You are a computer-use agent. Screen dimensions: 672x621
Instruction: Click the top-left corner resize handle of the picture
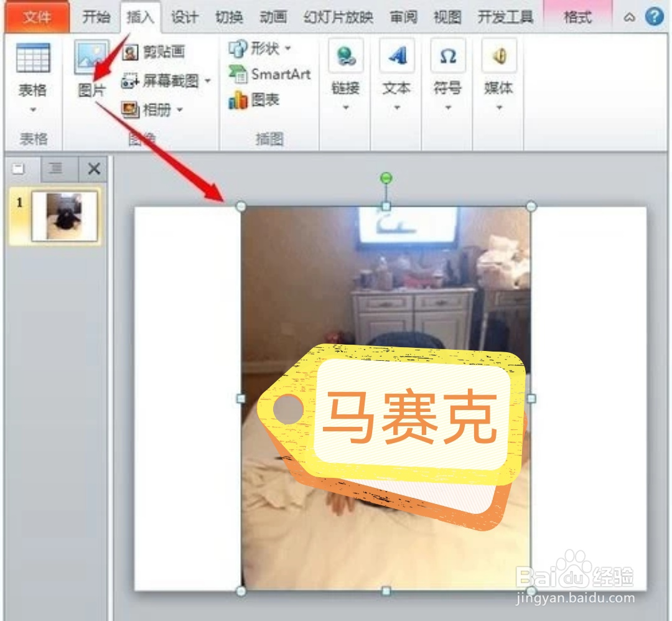tap(241, 207)
